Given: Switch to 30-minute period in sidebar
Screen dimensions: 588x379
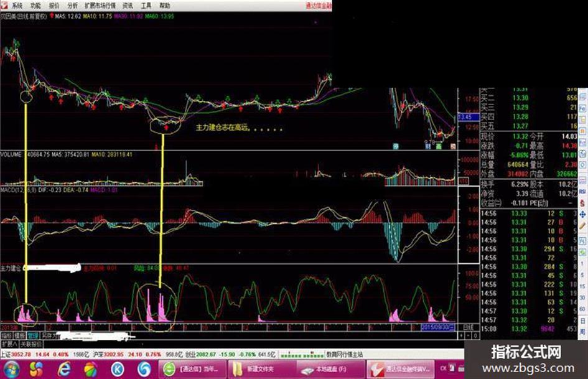Looking at the screenshot, I should pos(583,297).
